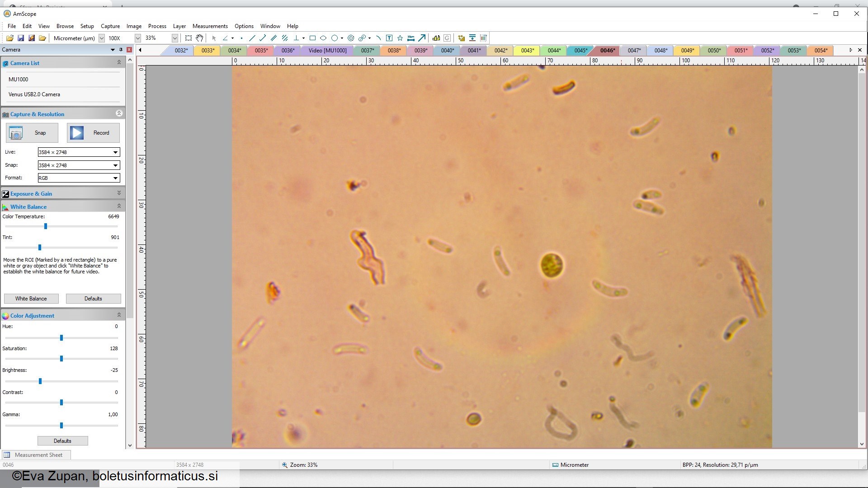Click the save file icon
868x488 pixels.
point(21,38)
